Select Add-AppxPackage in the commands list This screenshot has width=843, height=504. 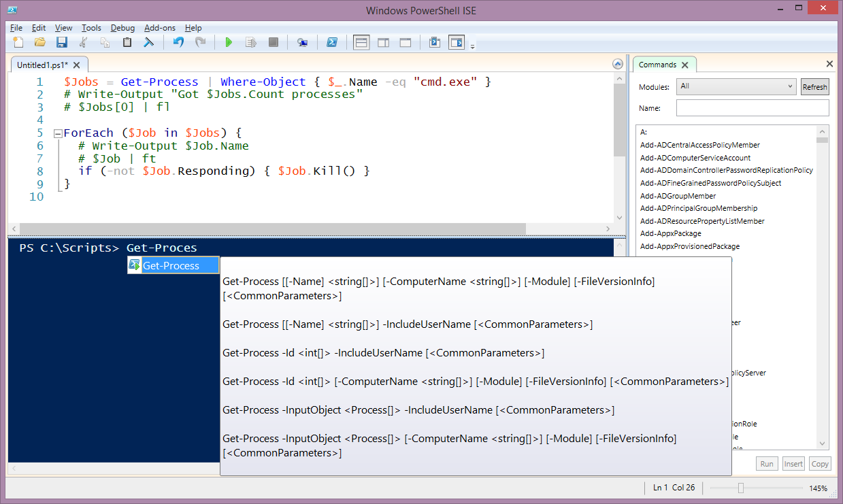671,233
